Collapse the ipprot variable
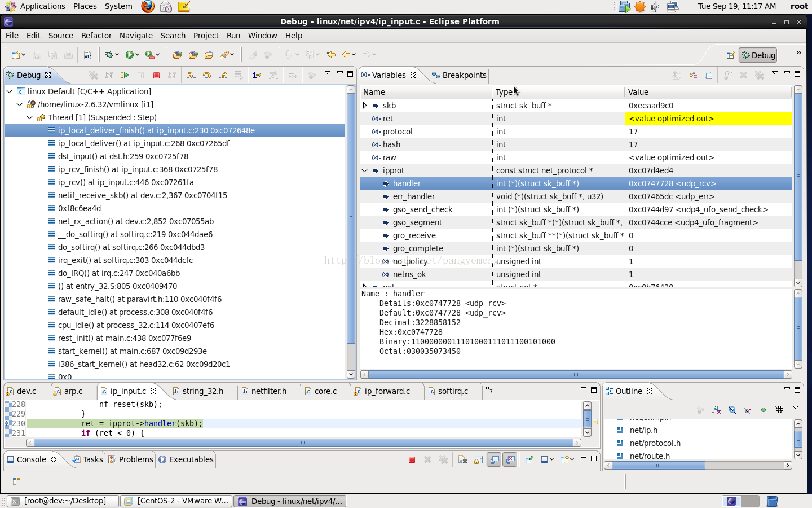 tap(365, 170)
